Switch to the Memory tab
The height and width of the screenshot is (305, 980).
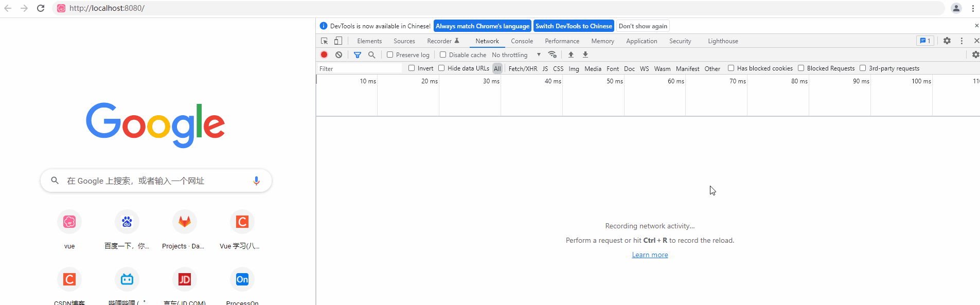point(602,41)
